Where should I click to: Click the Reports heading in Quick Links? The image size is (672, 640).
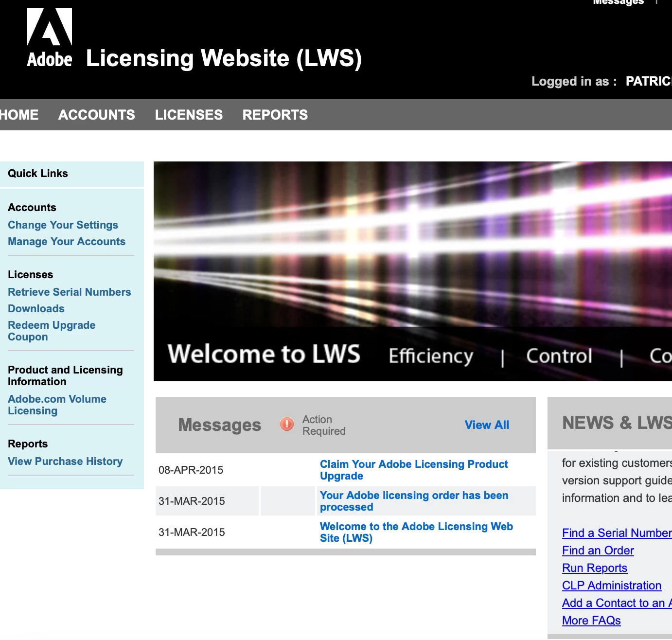tap(28, 444)
